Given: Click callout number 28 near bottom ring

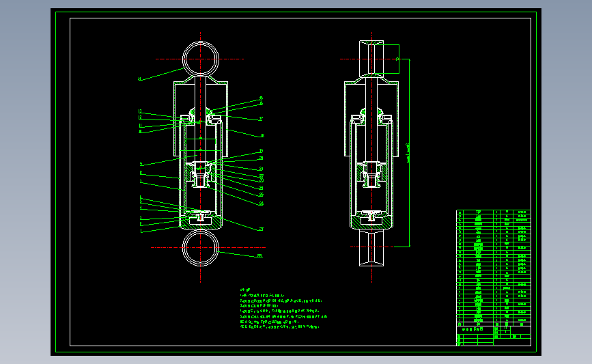Looking at the screenshot, I should pyautogui.click(x=259, y=255).
